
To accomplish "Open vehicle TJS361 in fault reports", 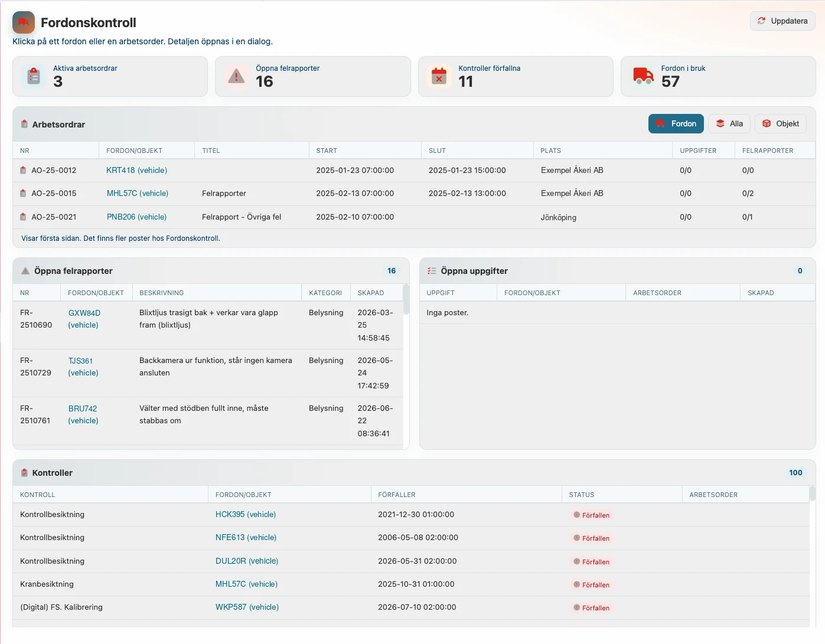I will [x=83, y=367].
